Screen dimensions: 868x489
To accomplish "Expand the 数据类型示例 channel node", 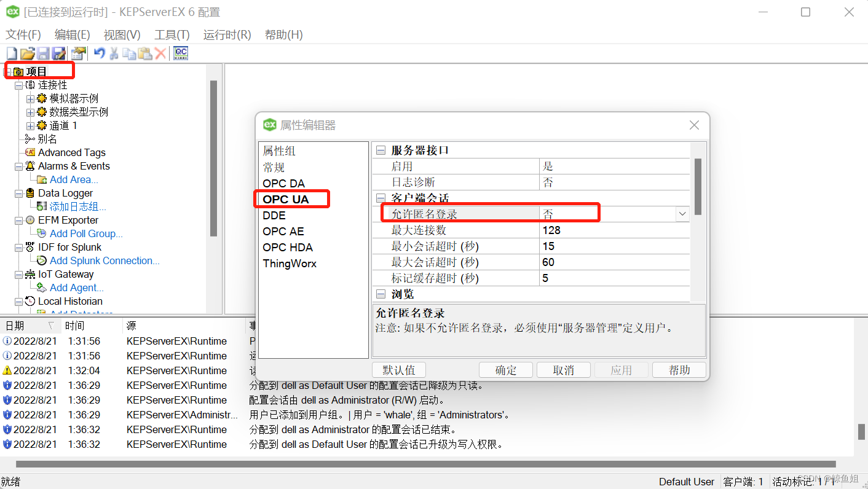I will coord(30,112).
